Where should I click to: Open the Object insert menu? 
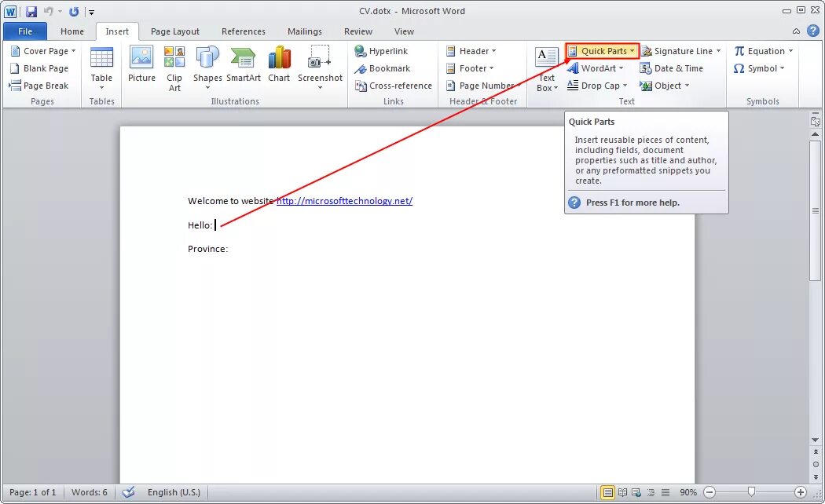click(x=665, y=86)
